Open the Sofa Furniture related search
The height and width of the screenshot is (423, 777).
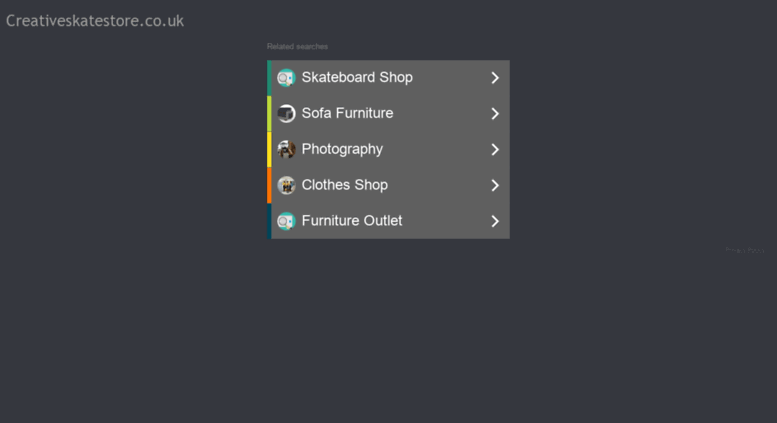click(x=388, y=113)
